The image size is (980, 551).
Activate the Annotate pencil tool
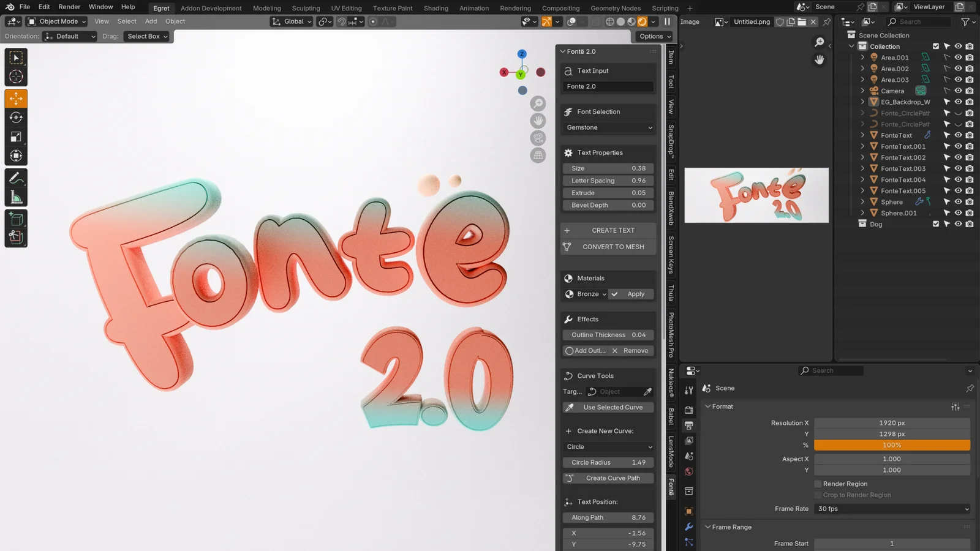[x=16, y=178]
